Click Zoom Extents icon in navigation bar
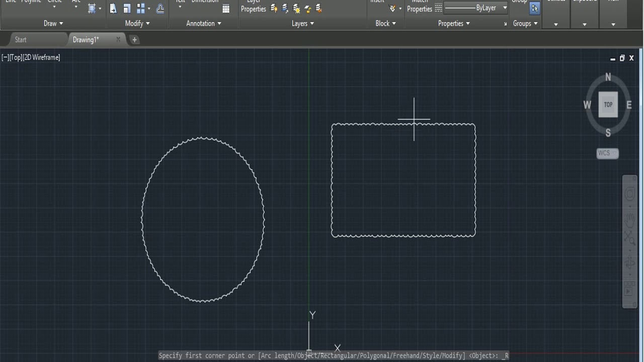The width and height of the screenshot is (644, 362). (630, 238)
